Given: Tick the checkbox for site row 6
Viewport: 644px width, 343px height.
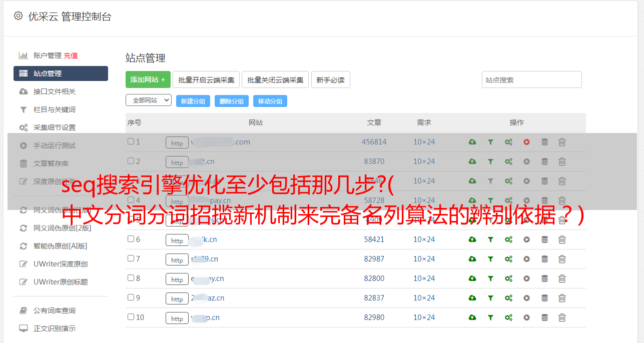Looking at the screenshot, I should coord(131,239).
